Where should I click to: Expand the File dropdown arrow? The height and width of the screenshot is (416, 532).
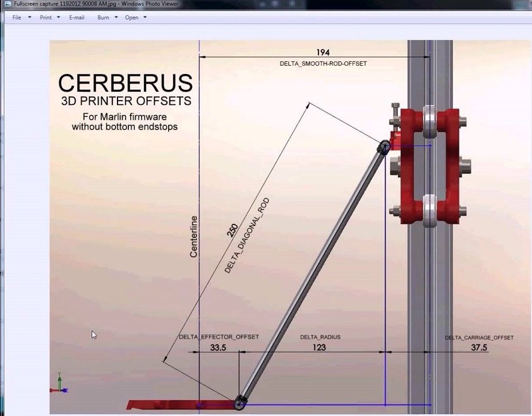coord(30,17)
